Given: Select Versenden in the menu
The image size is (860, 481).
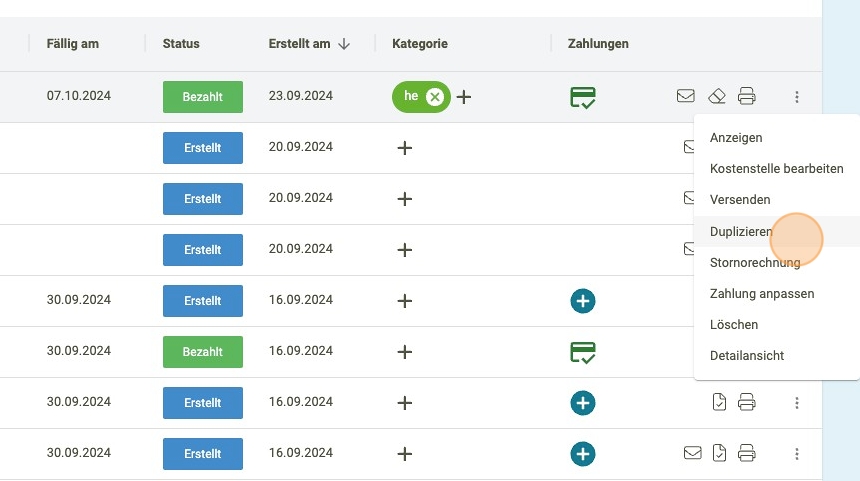Looking at the screenshot, I should (740, 200).
